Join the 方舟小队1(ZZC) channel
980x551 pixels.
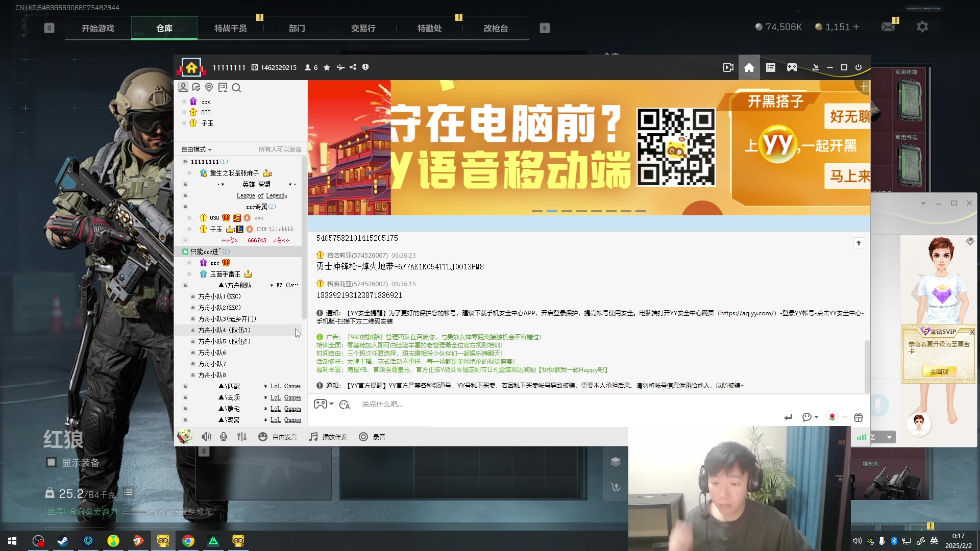pyautogui.click(x=219, y=296)
